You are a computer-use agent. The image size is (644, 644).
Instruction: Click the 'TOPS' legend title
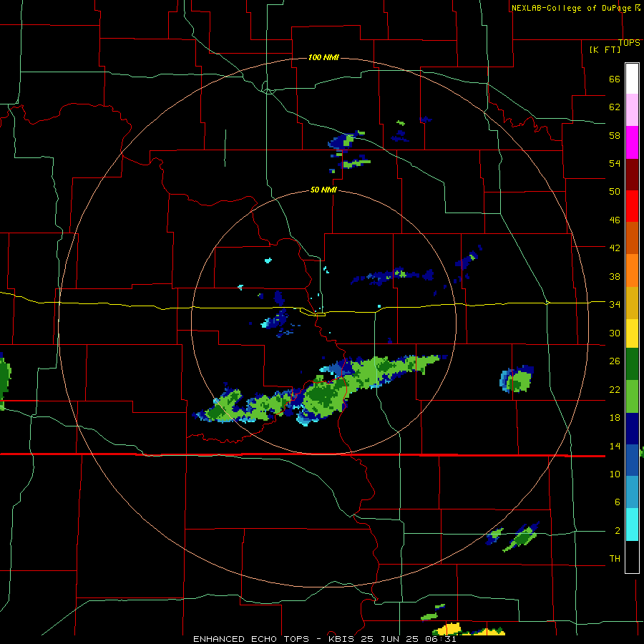click(x=629, y=43)
